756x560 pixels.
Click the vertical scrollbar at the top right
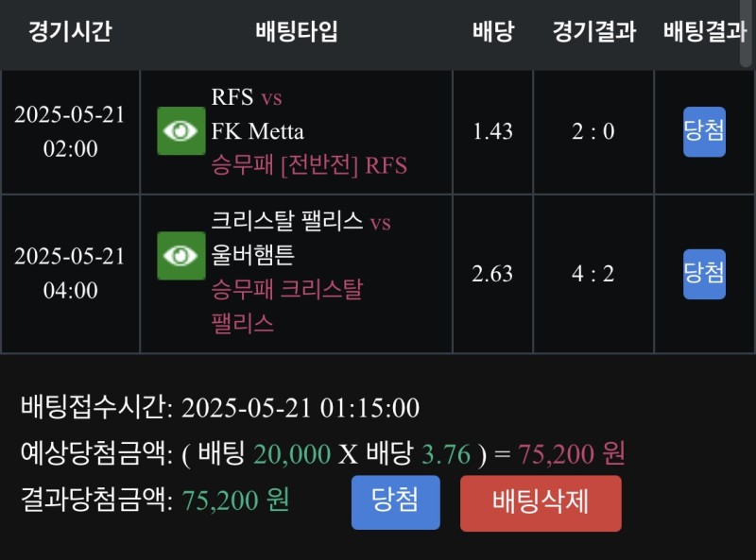pyautogui.click(x=747, y=33)
